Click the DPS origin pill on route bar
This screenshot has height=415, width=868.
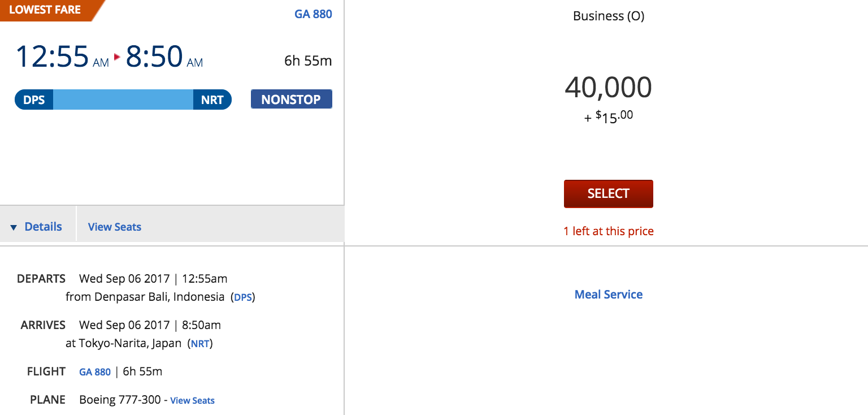(x=34, y=100)
